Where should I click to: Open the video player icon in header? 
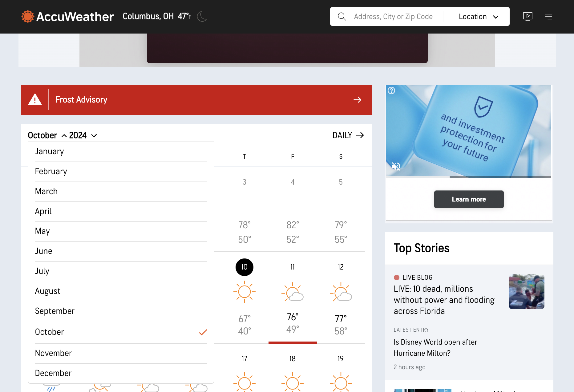[x=528, y=16]
